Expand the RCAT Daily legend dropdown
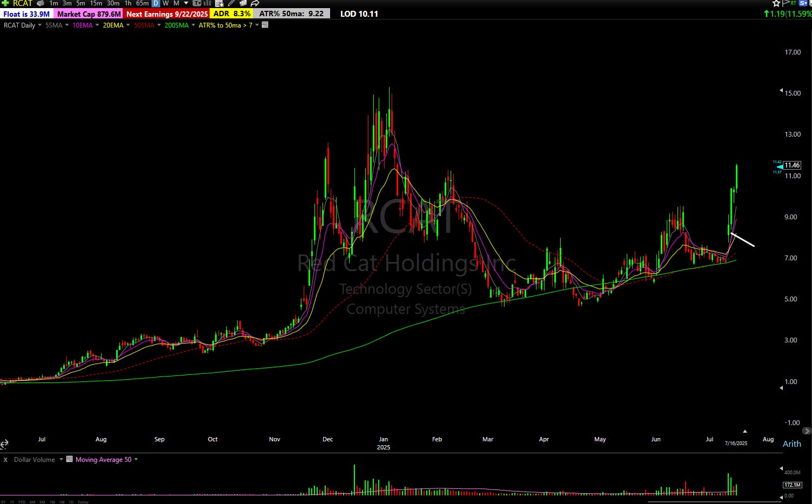The width and height of the screenshot is (812, 504). pos(39,25)
